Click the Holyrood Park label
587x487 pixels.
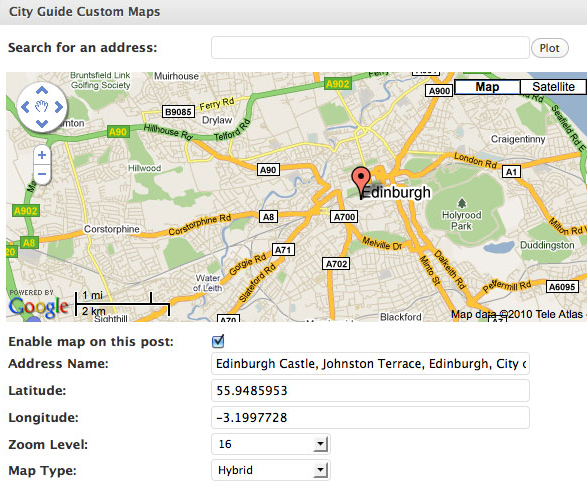pos(462,220)
